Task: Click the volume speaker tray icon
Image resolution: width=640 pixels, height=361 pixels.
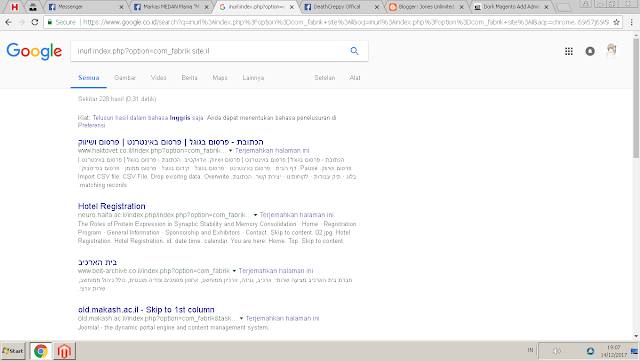Action: [x=557, y=351]
